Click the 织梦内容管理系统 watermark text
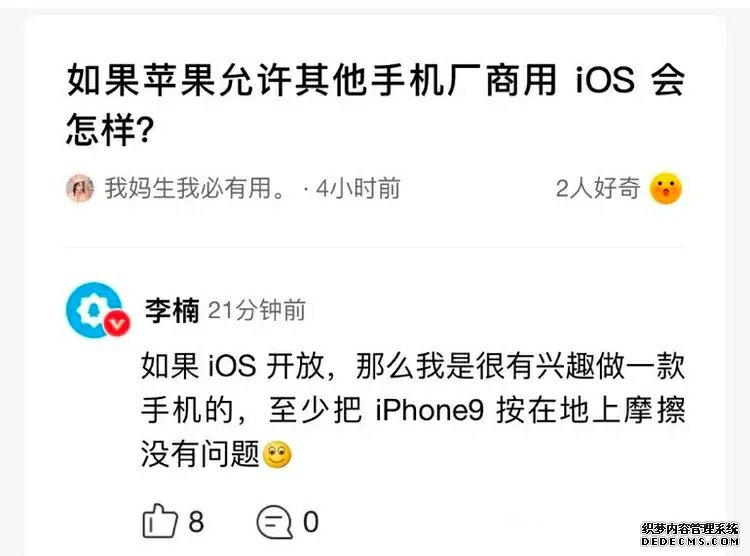 (689, 529)
